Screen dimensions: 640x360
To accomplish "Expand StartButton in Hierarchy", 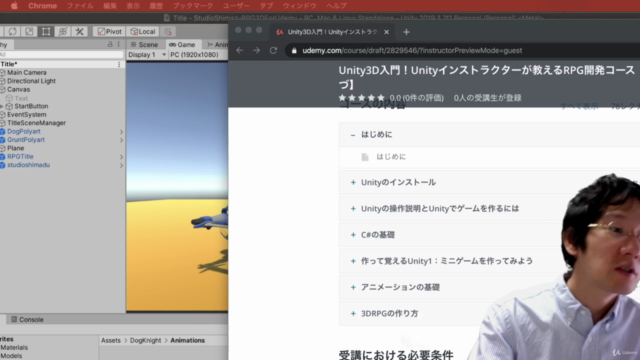I will pyautogui.click(x=2, y=106).
